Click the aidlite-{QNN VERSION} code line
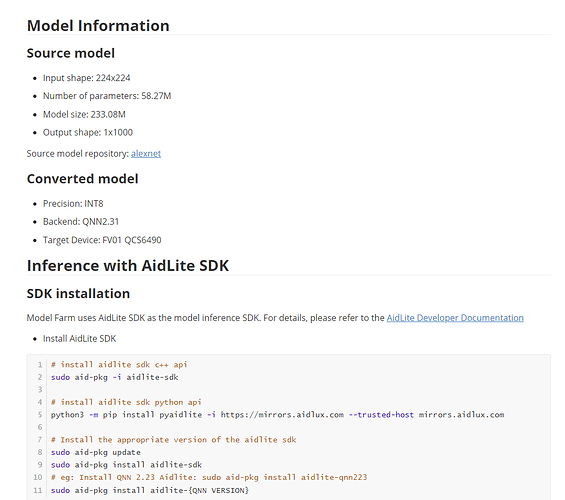 150,490
